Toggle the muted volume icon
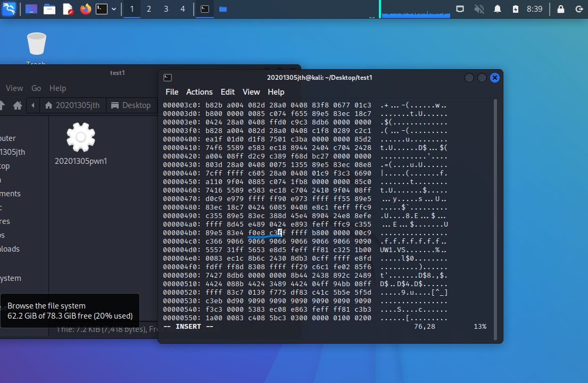Viewport: 588px width, 383px height. point(479,9)
